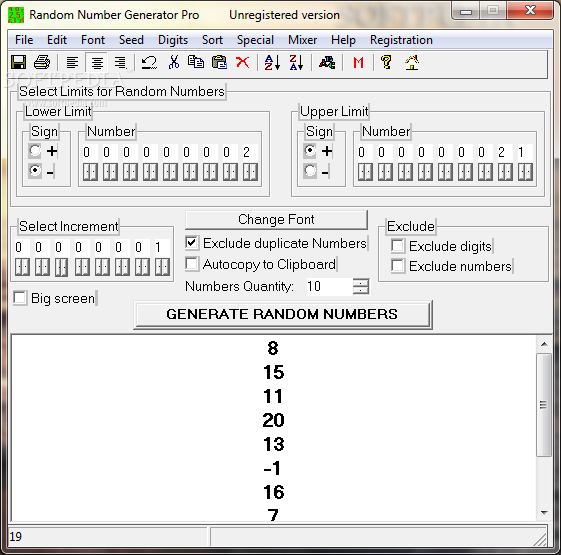Sort numbers ascending A-Z icon

click(x=272, y=63)
